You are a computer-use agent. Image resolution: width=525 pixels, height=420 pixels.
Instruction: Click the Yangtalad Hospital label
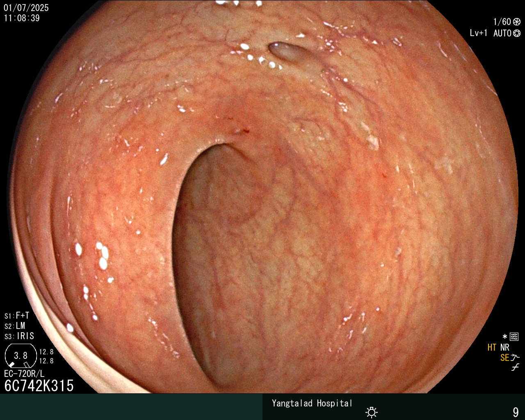[312, 404]
